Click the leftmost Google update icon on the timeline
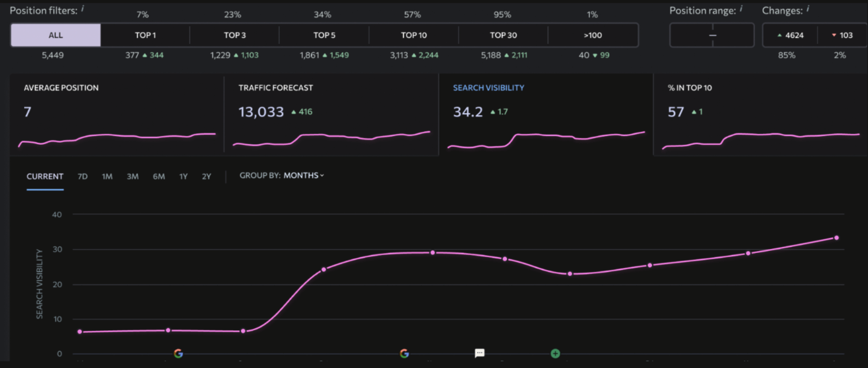This screenshot has width=868, height=368. [x=178, y=353]
